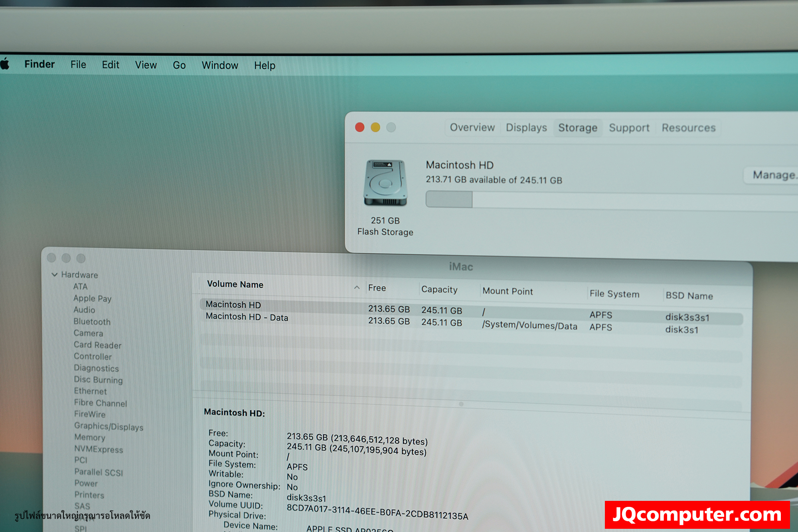Switch to the Overview tab
798x532 pixels.
472,127
